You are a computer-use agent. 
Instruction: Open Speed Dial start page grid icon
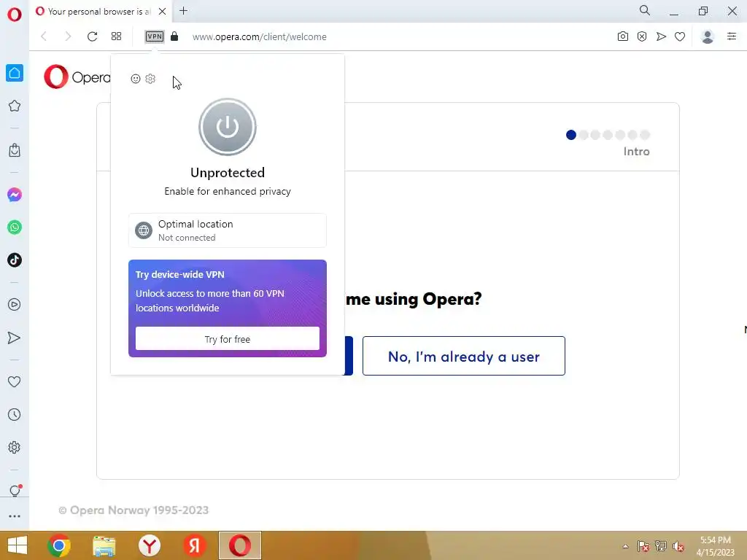click(116, 36)
